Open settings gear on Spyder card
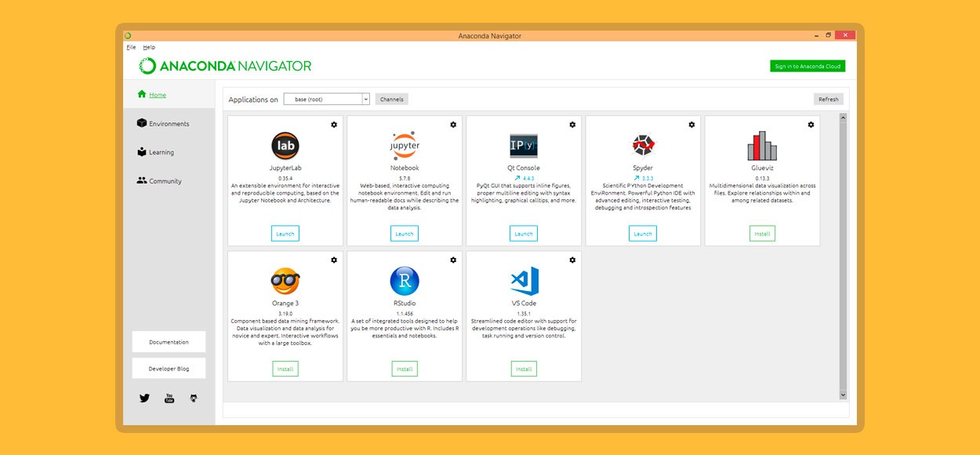980x455 pixels. point(691,125)
